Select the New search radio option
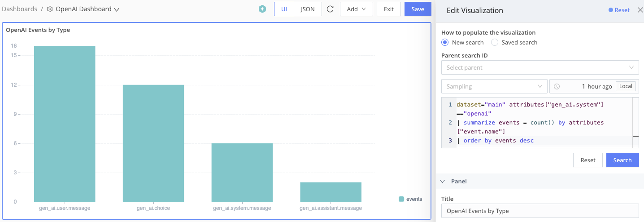This screenshot has height=222, width=644. click(445, 42)
